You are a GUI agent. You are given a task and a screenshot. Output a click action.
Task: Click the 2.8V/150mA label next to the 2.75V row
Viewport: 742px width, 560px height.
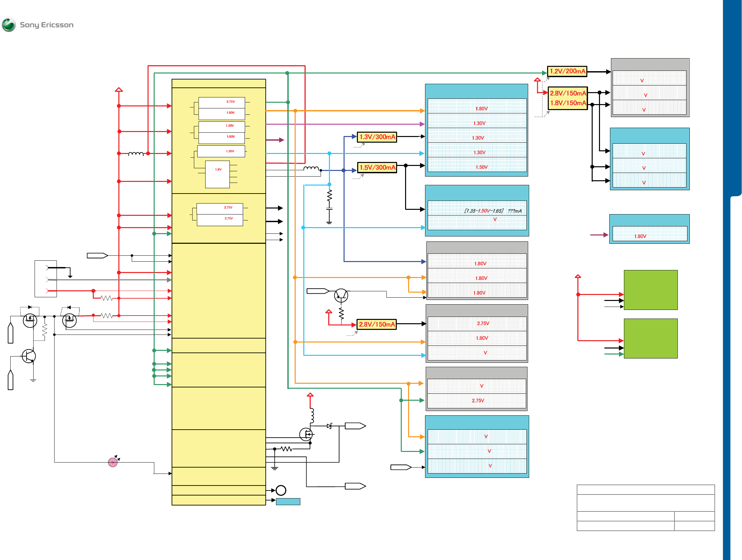click(376, 324)
